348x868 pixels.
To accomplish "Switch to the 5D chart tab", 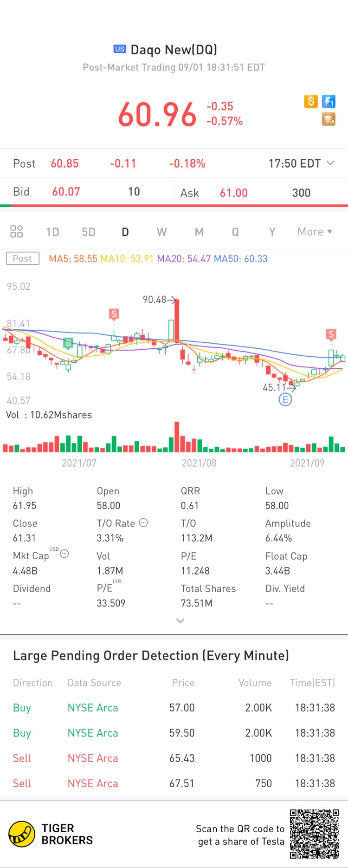I will pos(89,232).
